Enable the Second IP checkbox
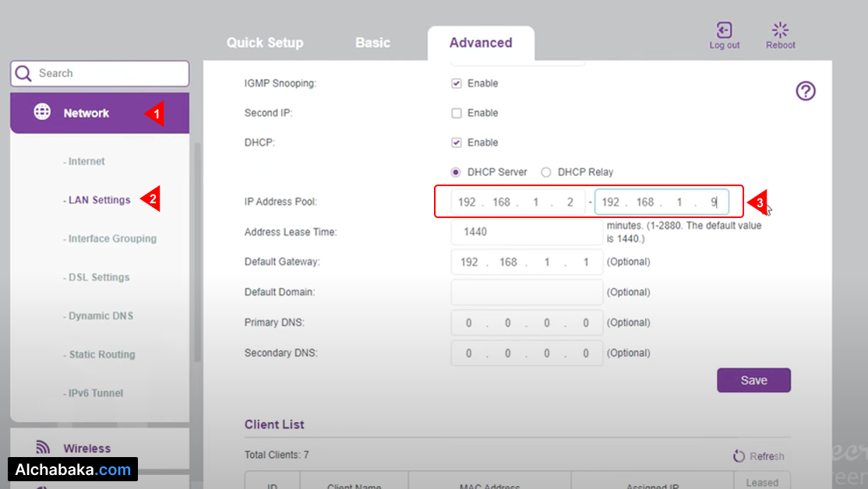Screen dimensions: 868x489 (x=457, y=113)
